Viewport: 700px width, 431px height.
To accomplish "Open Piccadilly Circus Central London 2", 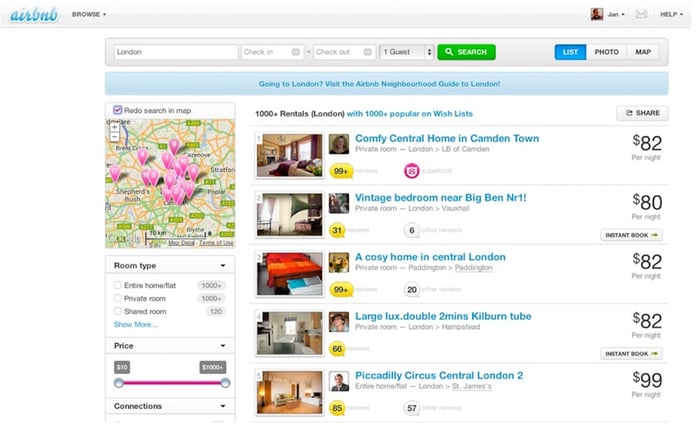I will [x=439, y=376].
